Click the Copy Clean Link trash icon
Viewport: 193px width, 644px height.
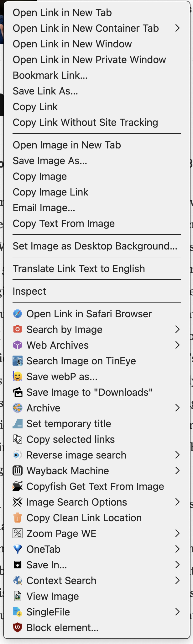click(x=18, y=518)
